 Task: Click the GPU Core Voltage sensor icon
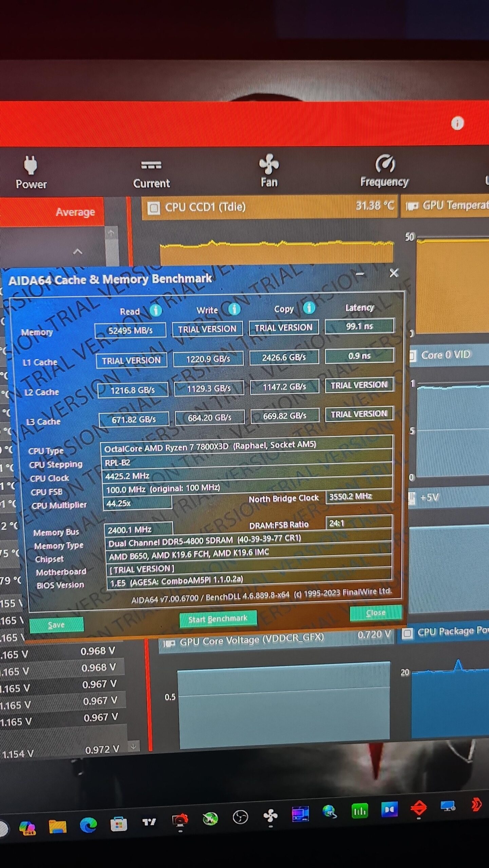coord(169,643)
